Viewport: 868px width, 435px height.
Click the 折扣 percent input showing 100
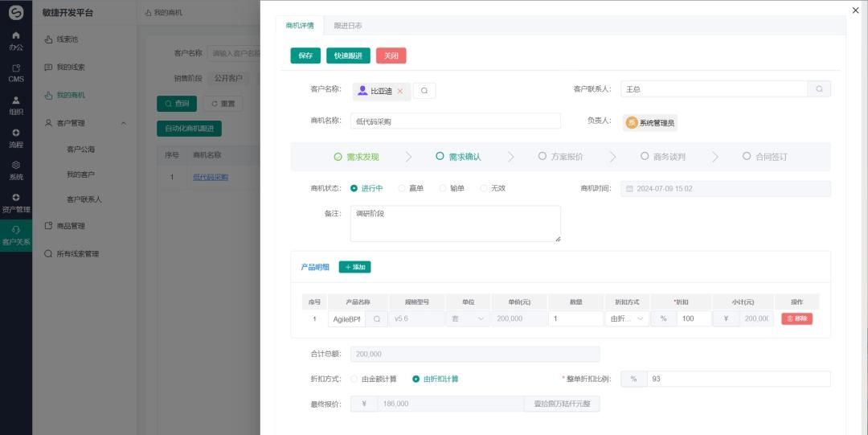pyautogui.click(x=694, y=318)
